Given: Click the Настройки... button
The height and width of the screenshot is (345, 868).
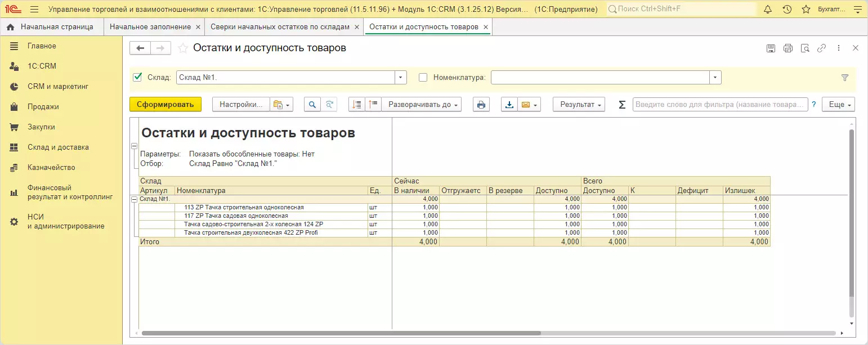Looking at the screenshot, I should pos(240,105).
